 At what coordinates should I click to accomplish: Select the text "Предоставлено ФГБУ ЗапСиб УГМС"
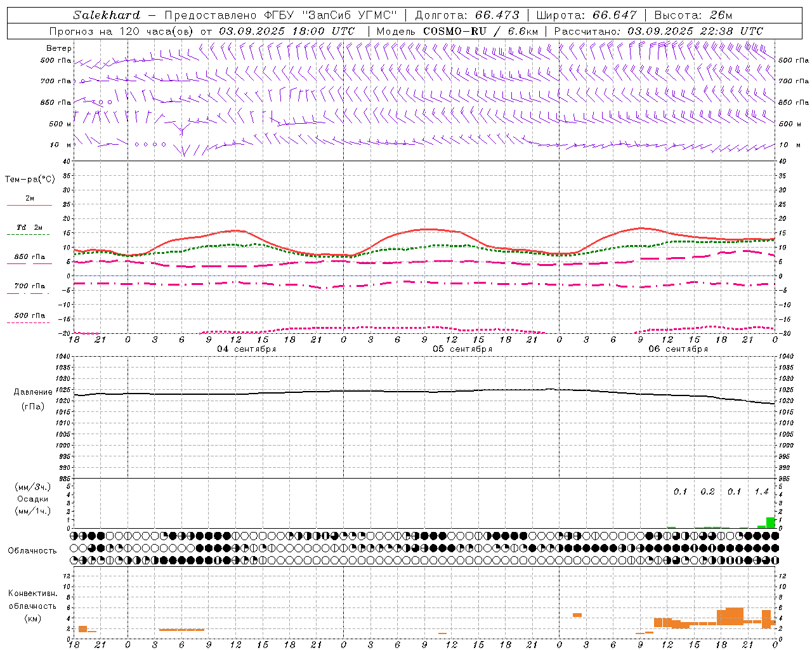point(280,15)
